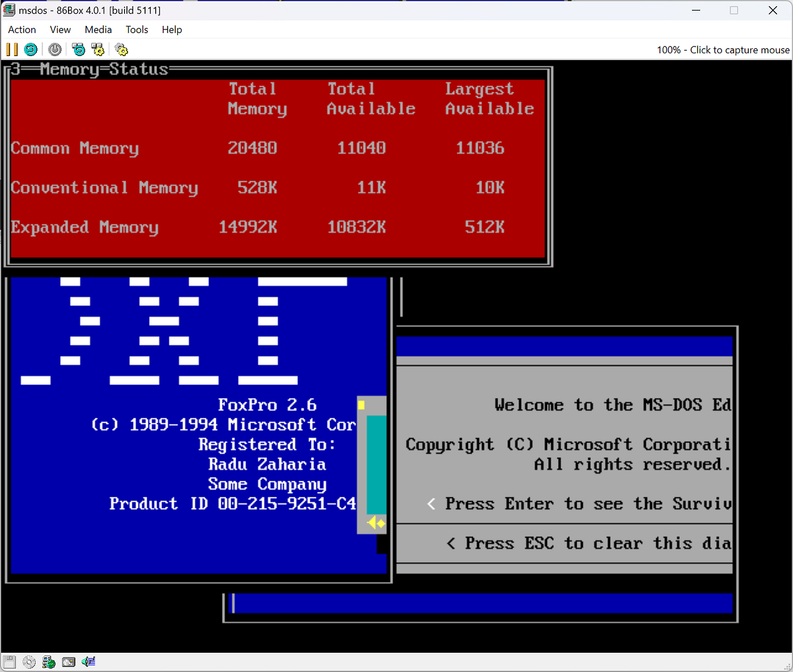Click the yellow arrows at scrollbar bottom
This screenshot has width=793, height=672.
(x=376, y=523)
